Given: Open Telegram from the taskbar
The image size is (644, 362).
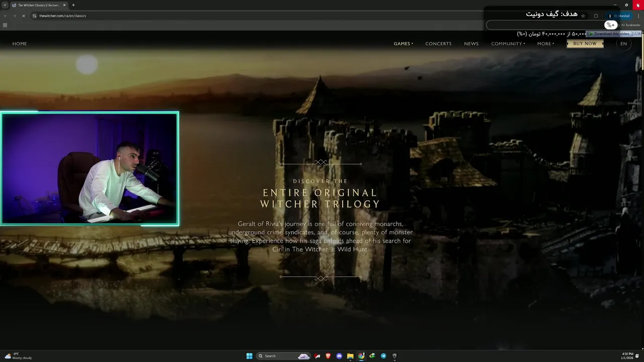Looking at the screenshot, I should (x=383, y=356).
